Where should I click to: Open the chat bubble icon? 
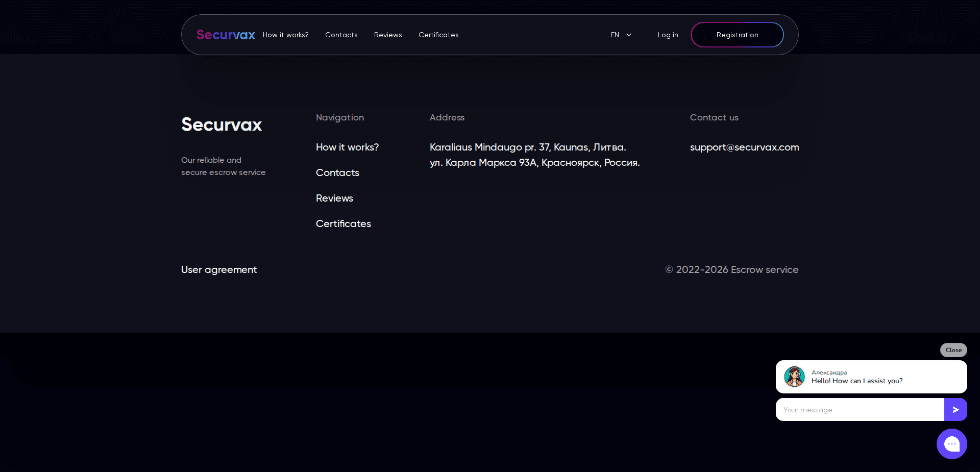[951, 444]
